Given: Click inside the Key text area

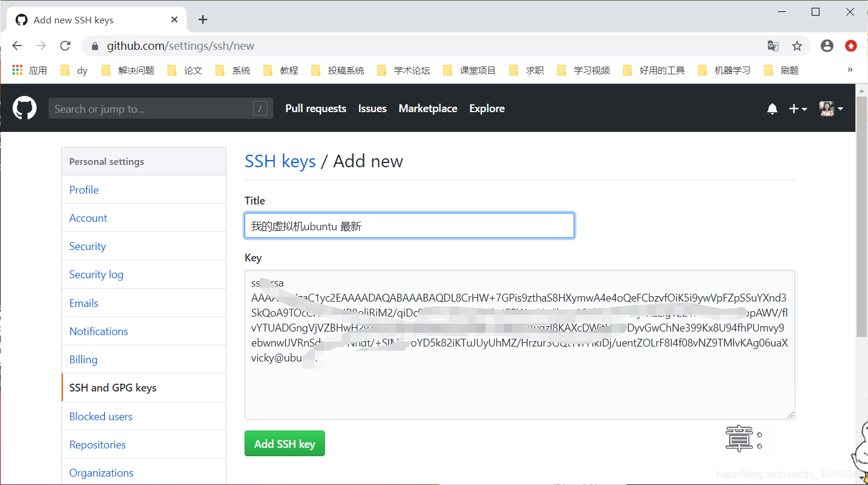Looking at the screenshot, I should click(x=520, y=345).
